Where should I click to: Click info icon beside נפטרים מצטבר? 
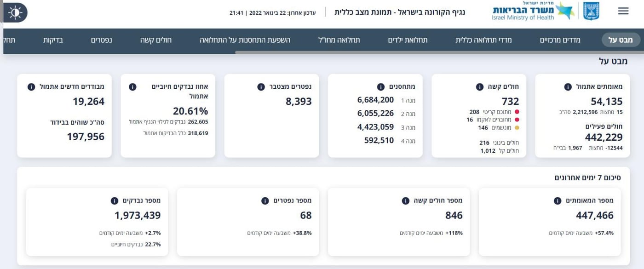click(x=261, y=87)
